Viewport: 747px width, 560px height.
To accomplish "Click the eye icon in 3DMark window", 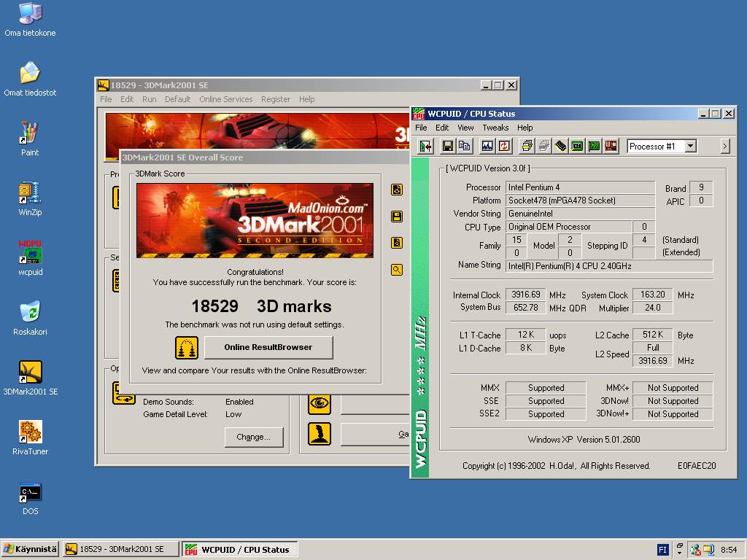I will pyautogui.click(x=320, y=403).
